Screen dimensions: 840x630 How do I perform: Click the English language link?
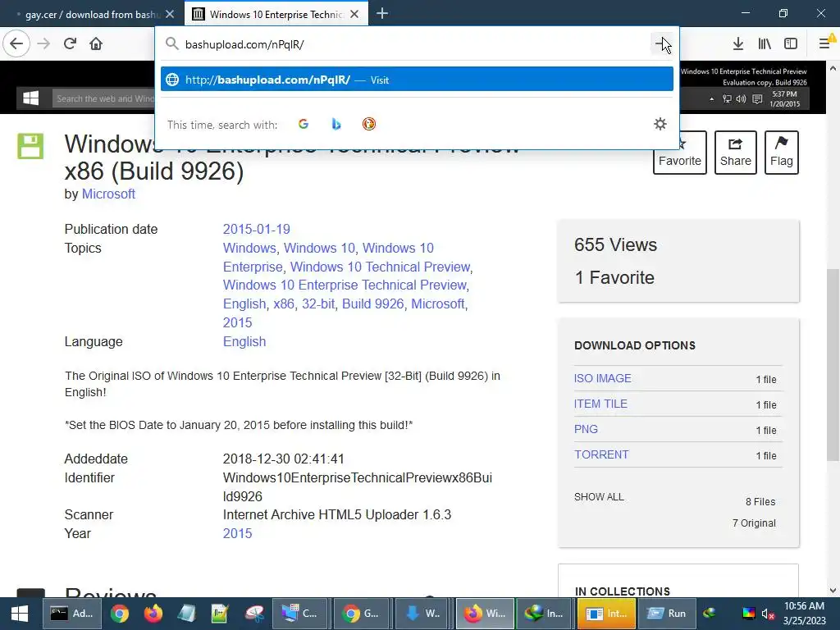point(244,342)
